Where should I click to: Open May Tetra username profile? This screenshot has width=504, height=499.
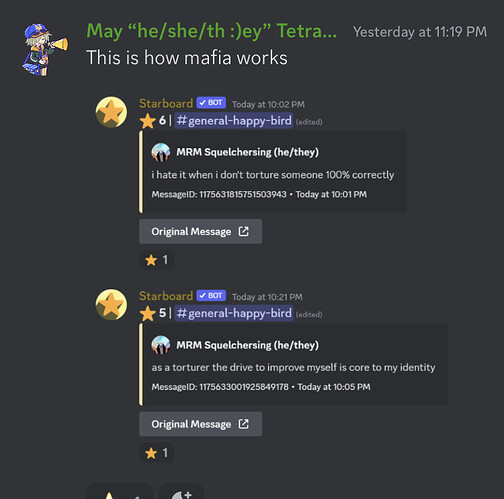pos(211,31)
